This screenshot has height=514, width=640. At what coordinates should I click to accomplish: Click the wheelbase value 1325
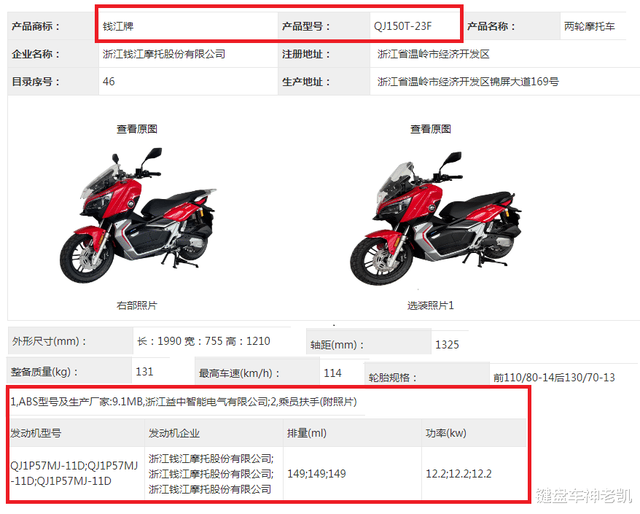pos(447,345)
